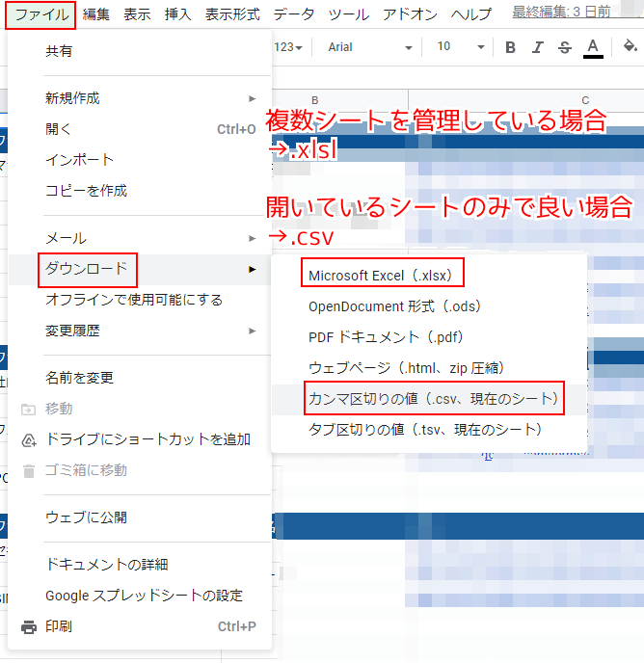Screen dimensions: 644x663
Task: Select column header B
Action: pos(314,100)
